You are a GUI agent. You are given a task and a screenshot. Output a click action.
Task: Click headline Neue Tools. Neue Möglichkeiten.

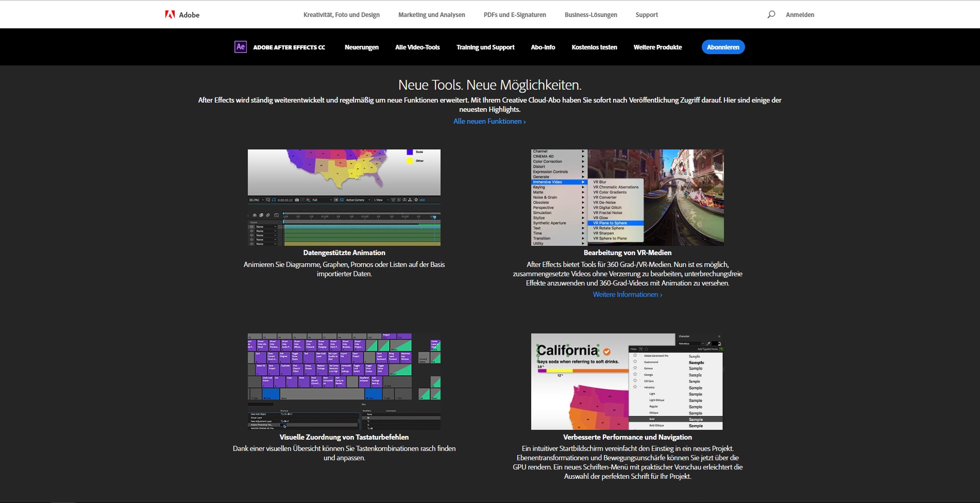point(489,85)
